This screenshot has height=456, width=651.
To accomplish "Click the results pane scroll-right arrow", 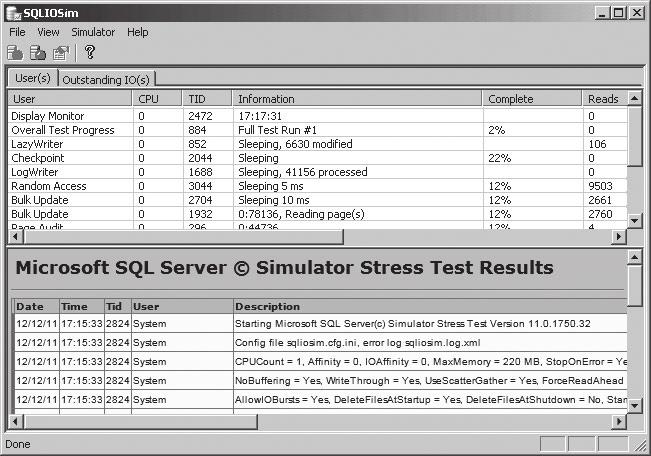I will (x=619, y=422).
